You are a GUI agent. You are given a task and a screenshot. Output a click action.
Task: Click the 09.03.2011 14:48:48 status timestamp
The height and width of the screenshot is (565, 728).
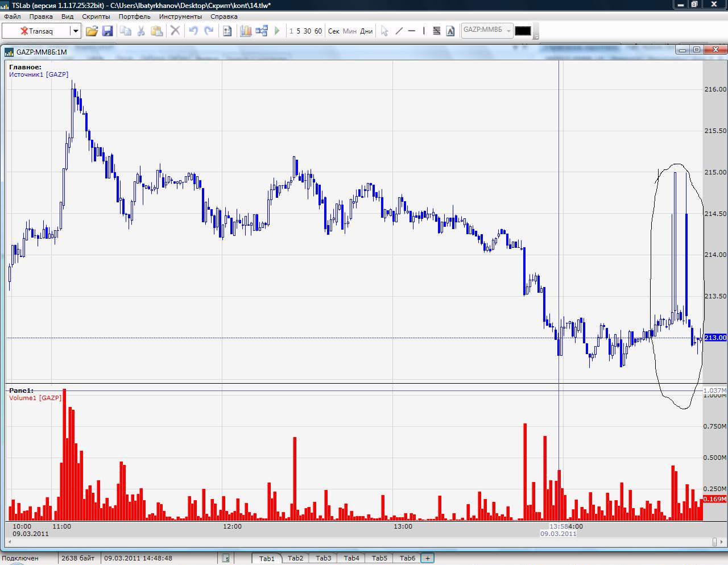(x=138, y=558)
